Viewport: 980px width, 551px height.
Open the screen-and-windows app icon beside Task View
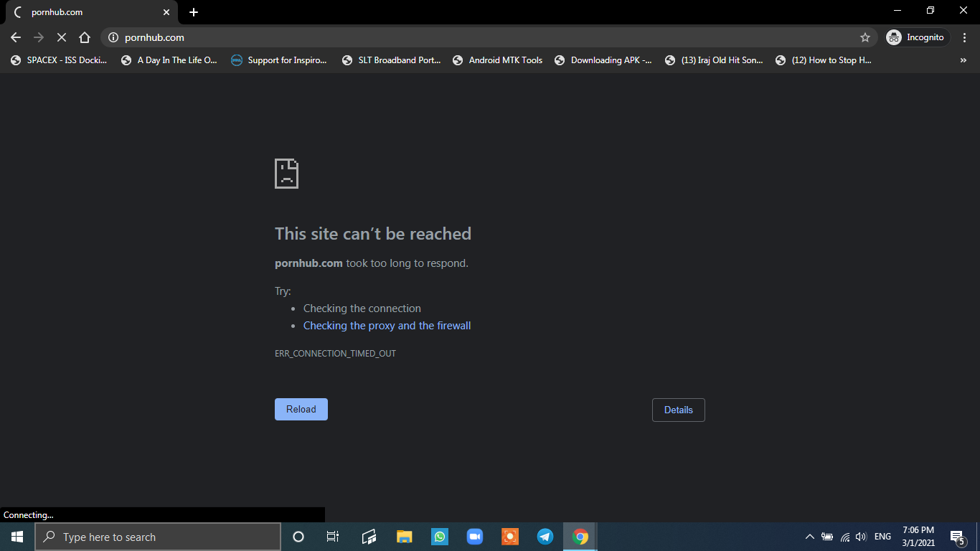[x=369, y=537]
